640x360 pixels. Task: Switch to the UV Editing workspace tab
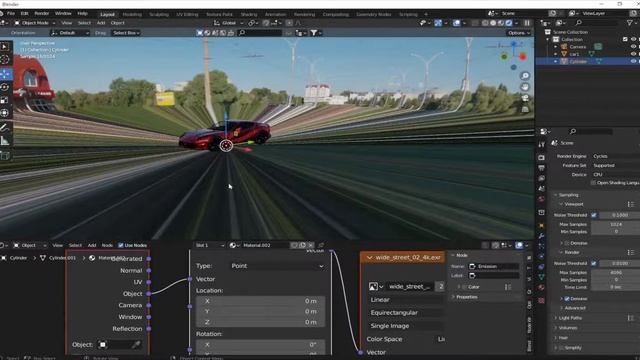point(187,14)
